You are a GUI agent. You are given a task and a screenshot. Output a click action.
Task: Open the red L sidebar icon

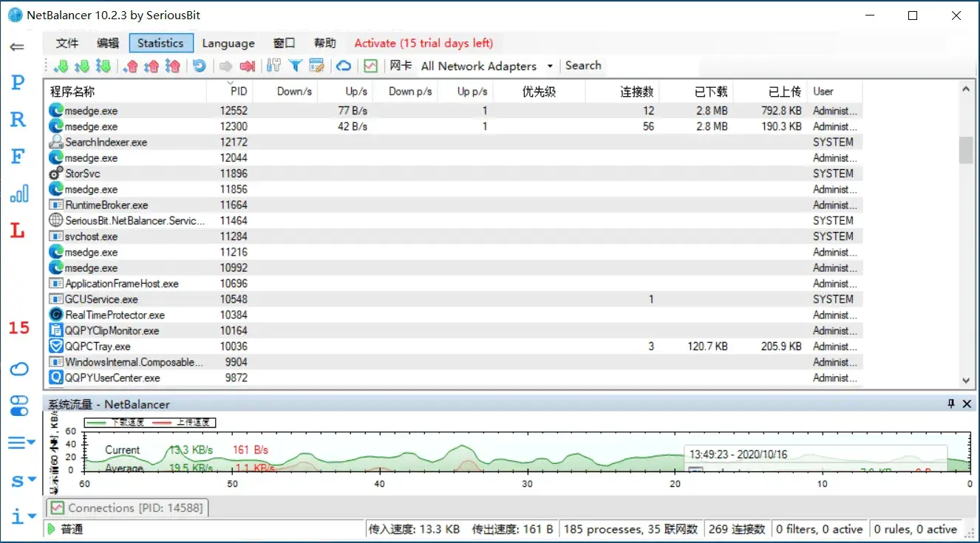pos(18,230)
